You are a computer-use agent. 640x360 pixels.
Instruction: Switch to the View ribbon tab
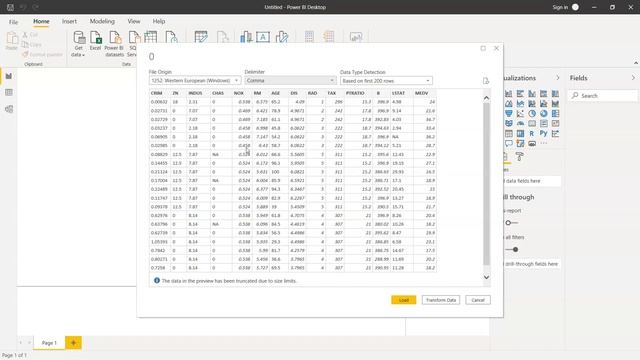[134, 21]
